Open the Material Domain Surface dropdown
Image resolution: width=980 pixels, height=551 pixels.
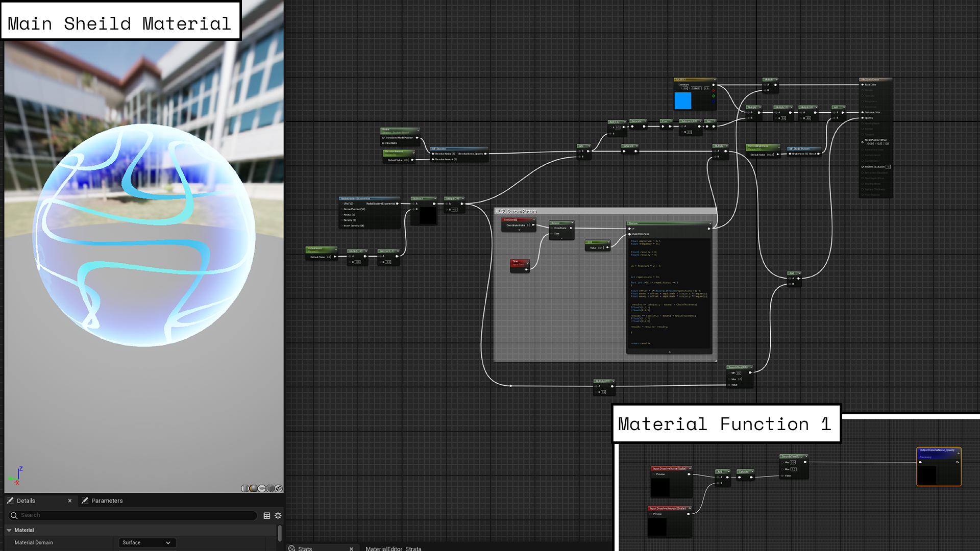[146, 542]
